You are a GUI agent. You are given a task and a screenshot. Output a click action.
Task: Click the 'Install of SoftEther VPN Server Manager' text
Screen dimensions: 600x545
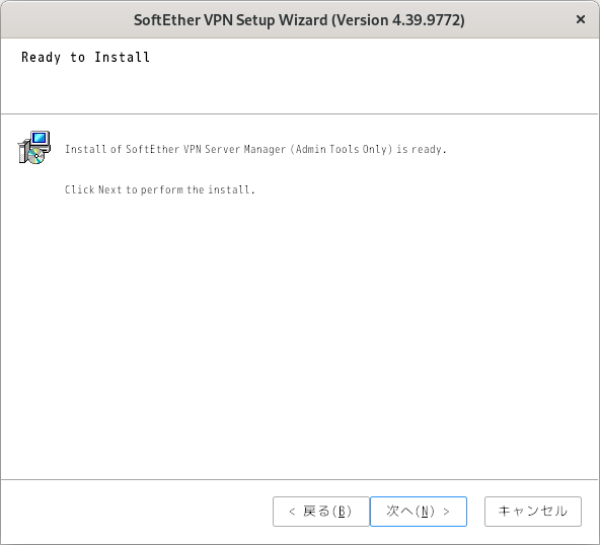tap(256, 149)
